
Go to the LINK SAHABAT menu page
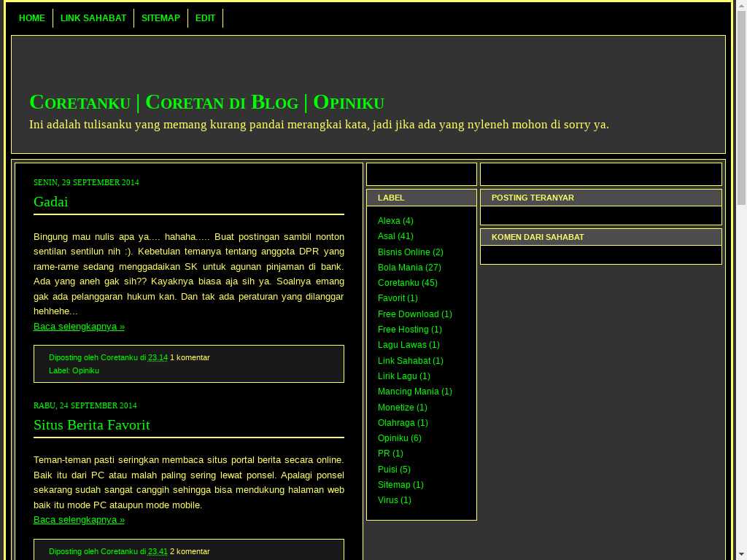click(93, 18)
